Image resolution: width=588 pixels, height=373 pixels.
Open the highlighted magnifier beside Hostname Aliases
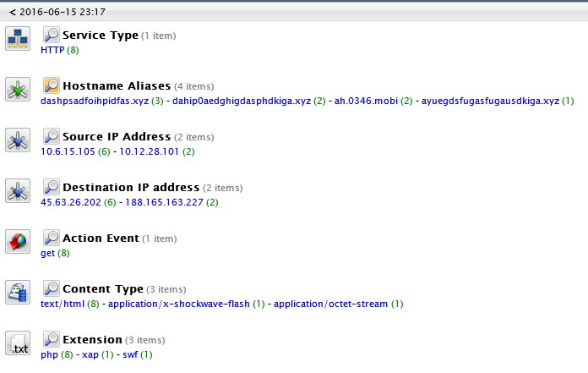(51, 85)
